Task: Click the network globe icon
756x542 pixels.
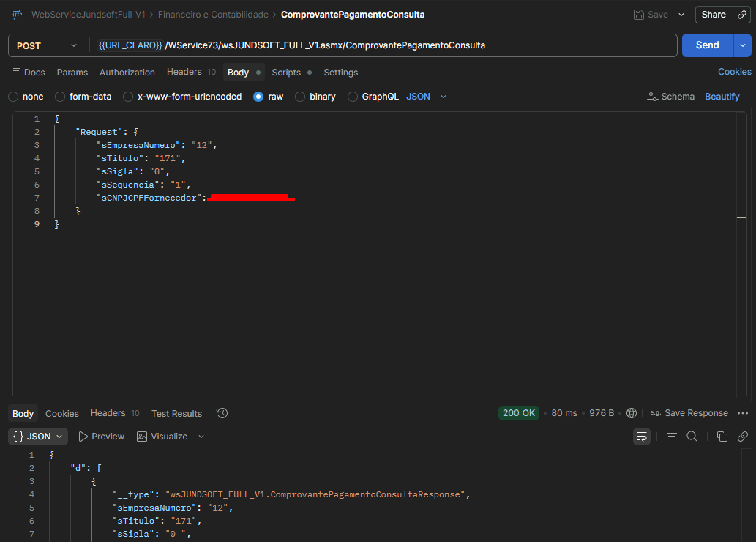Action: [x=631, y=413]
